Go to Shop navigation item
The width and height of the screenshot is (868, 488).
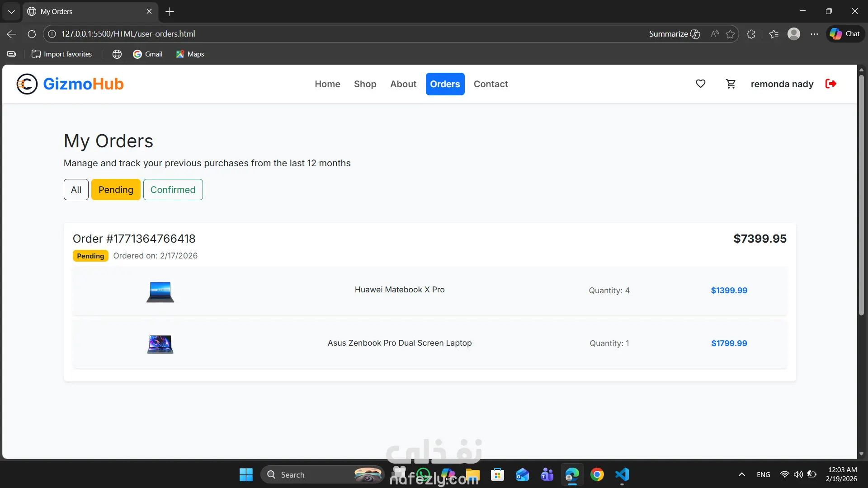[365, 84]
